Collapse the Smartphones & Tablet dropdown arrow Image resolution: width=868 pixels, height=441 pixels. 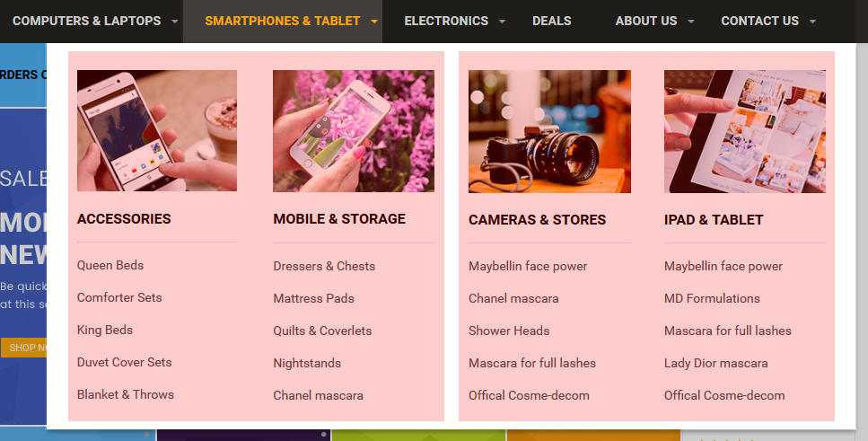(374, 22)
